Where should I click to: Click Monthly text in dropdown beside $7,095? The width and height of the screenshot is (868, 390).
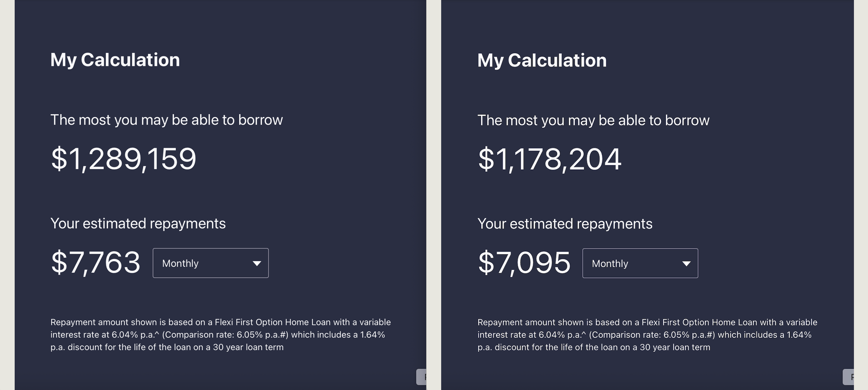pyautogui.click(x=610, y=264)
